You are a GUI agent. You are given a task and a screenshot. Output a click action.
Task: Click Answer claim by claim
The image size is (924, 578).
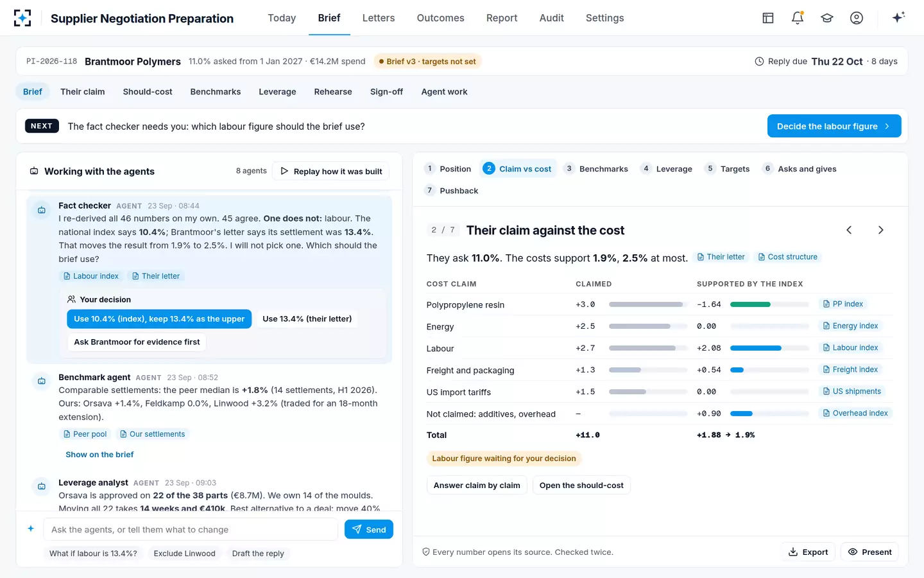[x=477, y=486]
